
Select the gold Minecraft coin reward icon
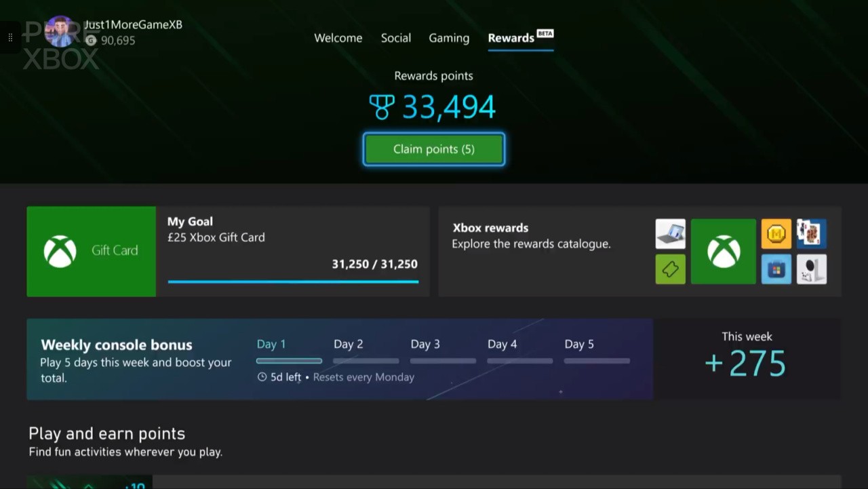point(776,233)
